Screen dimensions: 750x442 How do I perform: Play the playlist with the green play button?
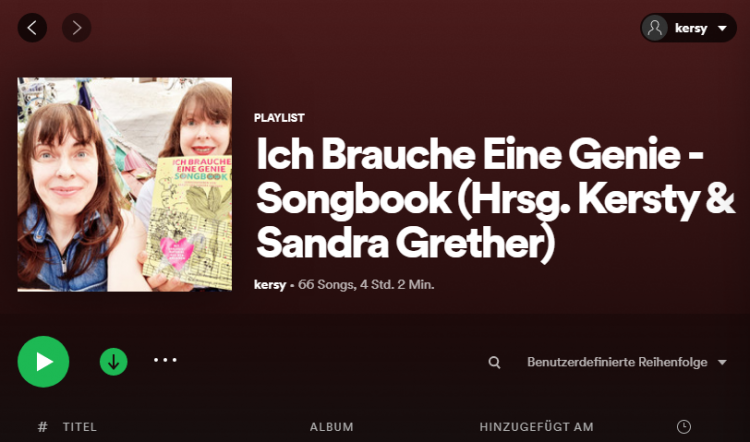coord(44,362)
